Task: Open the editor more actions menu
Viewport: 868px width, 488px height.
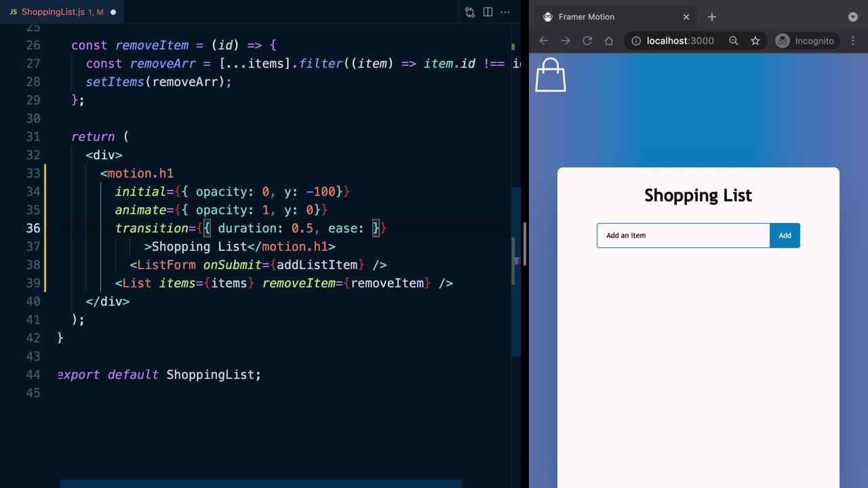Action: coord(505,12)
